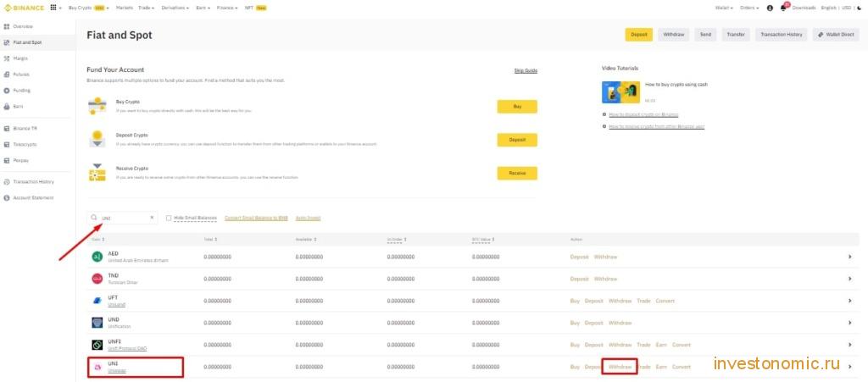Click the yellow Buy button
The width and height of the screenshot is (868, 382).
coord(517,106)
